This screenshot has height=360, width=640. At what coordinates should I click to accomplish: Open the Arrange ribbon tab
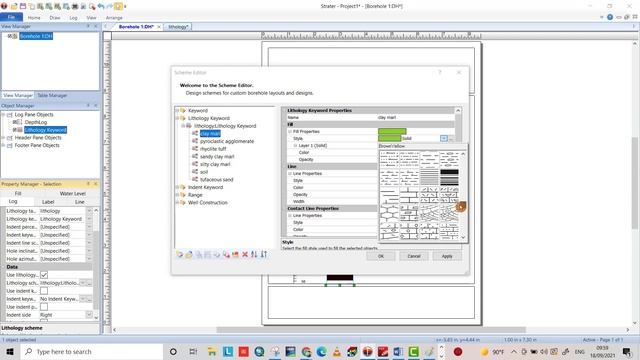(114, 18)
